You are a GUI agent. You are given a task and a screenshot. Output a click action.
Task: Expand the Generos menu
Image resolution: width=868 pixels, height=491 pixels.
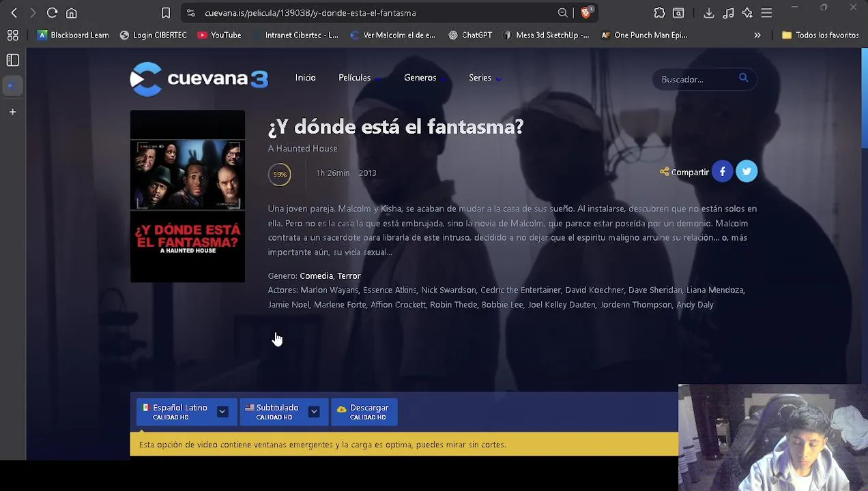coord(424,78)
